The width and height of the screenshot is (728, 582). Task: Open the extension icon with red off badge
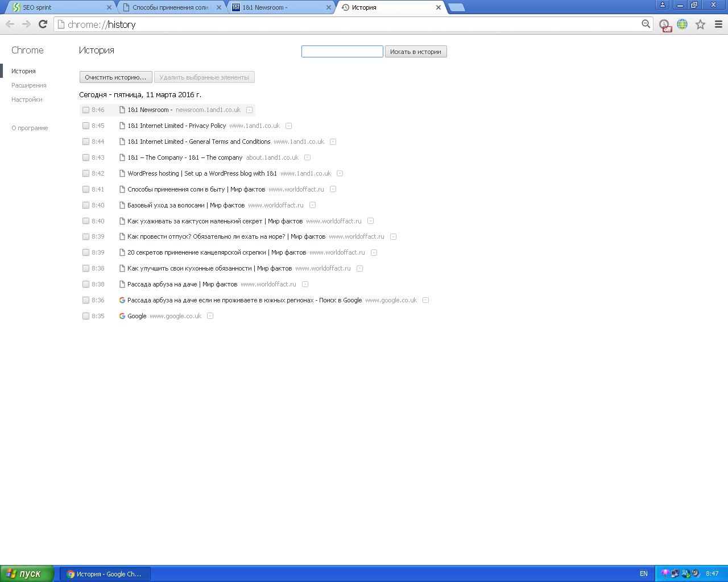pyautogui.click(x=665, y=24)
